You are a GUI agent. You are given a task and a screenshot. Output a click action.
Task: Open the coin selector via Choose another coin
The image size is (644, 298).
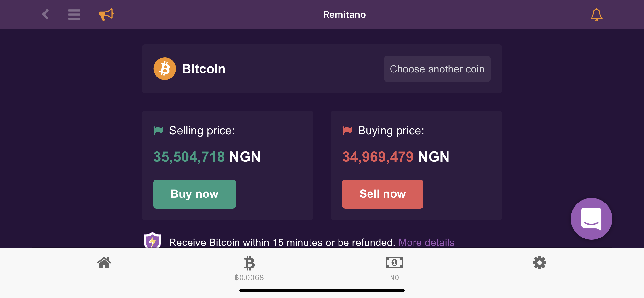[437, 69]
